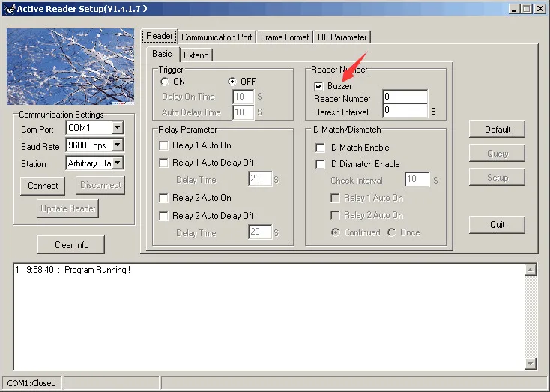Screen dimensions: 550x392
Task: Focus the Reader Number input field
Action: click(405, 97)
